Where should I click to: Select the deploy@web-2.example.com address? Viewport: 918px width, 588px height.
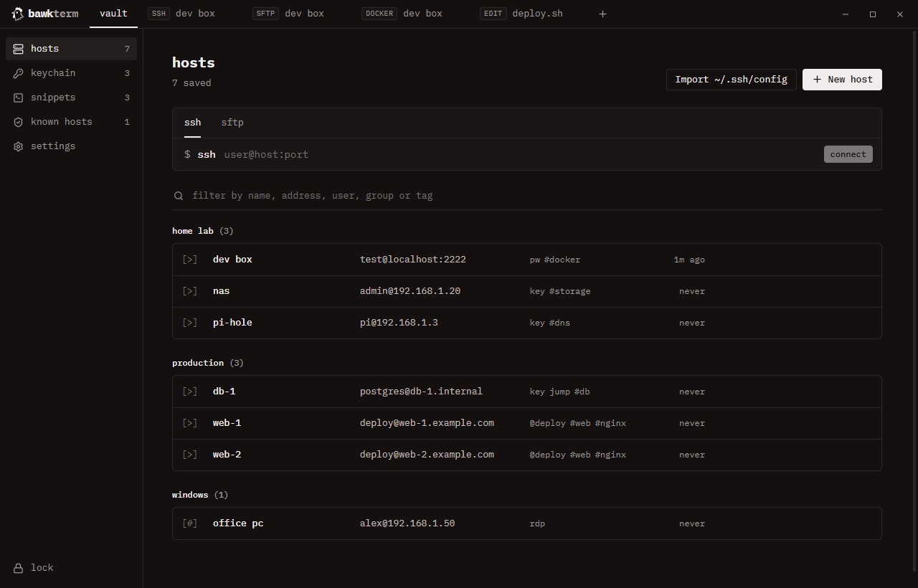pos(427,455)
